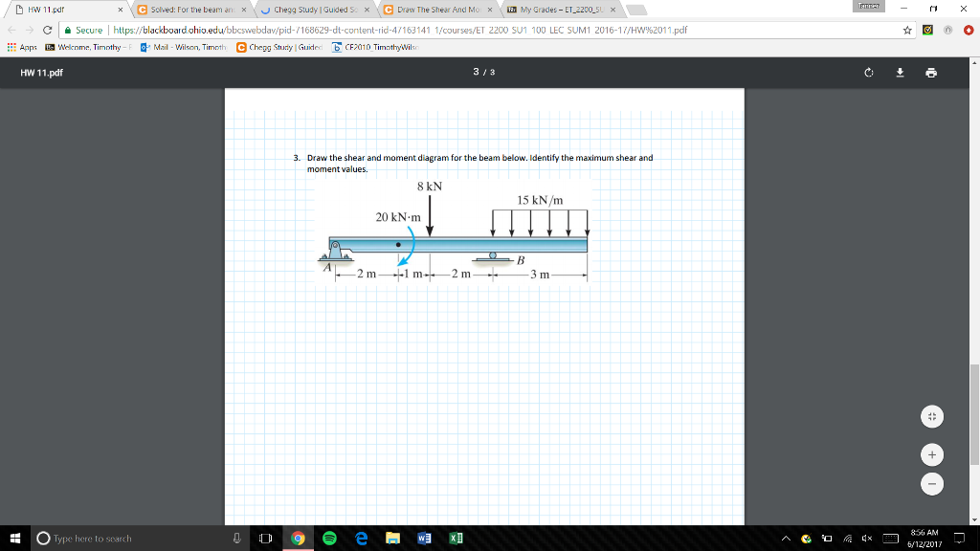This screenshot has height=551, width=980.
Task: Download HW 11.pdf
Action: (901, 73)
